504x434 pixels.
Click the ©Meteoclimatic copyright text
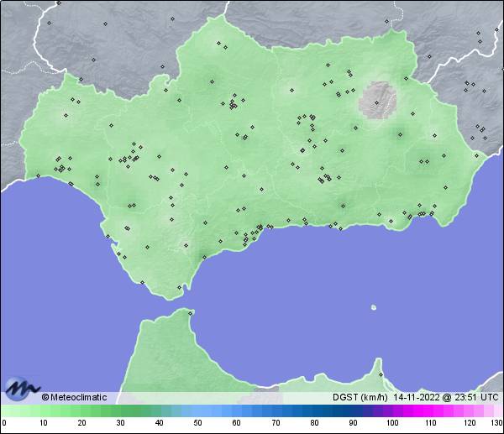(74, 397)
